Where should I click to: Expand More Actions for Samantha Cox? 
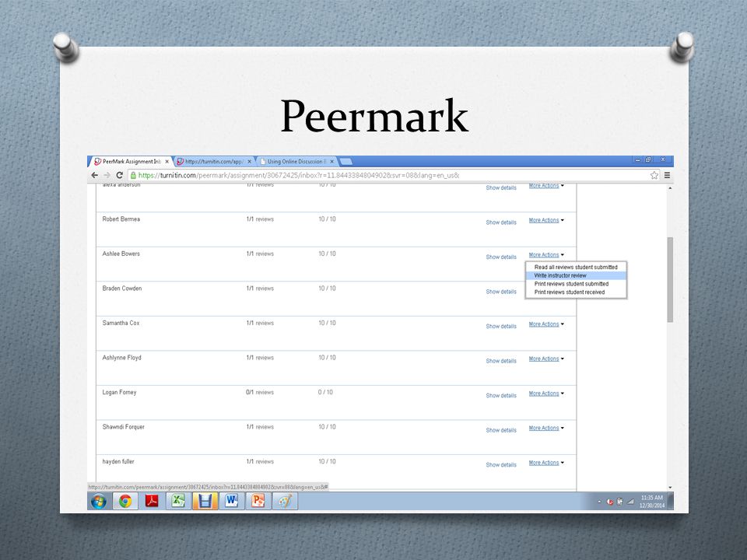coord(546,324)
